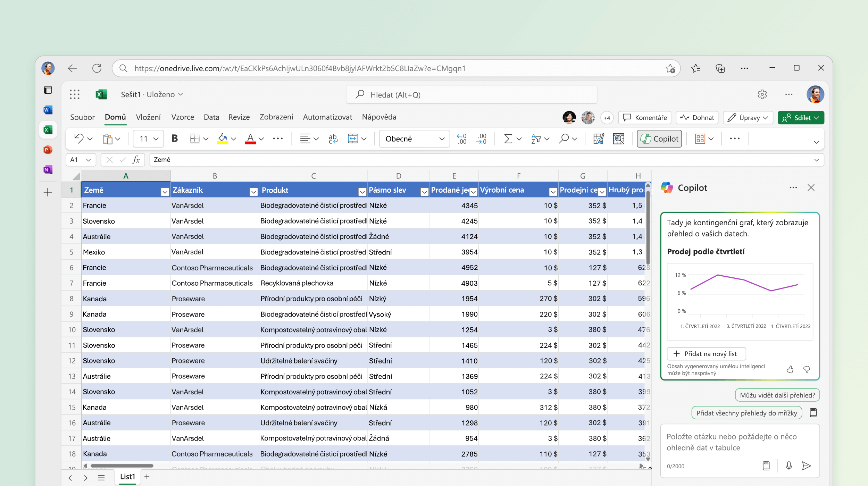Click the horizontal scrollbar thumb
The height and width of the screenshot is (486, 868).
(122, 466)
